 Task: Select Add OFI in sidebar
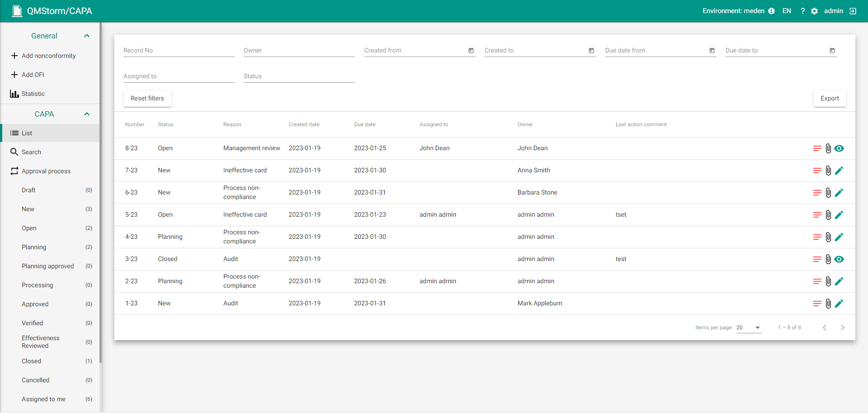50,75
